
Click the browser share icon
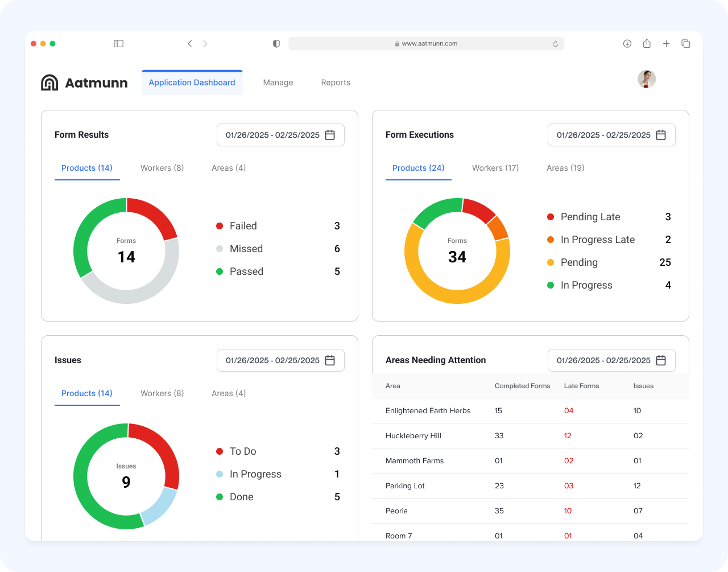pyautogui.click(x=647, y=44)
